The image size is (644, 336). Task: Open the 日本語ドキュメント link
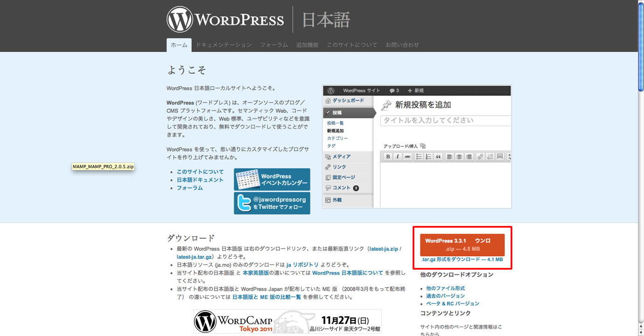(x=200, y=180)
